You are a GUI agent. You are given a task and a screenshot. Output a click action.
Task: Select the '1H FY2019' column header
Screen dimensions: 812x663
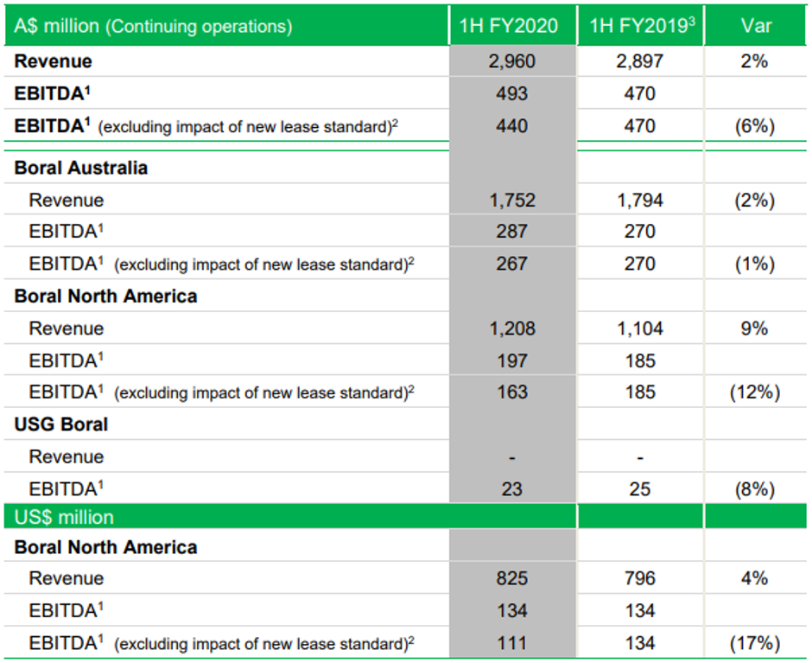pos(642,25)
